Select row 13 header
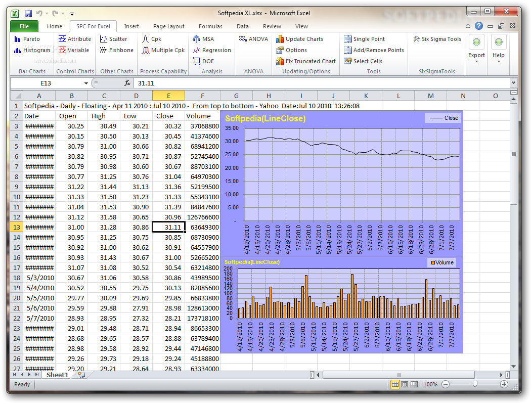The width and height of the screenshot is (532, 404). tap(16, 227)
